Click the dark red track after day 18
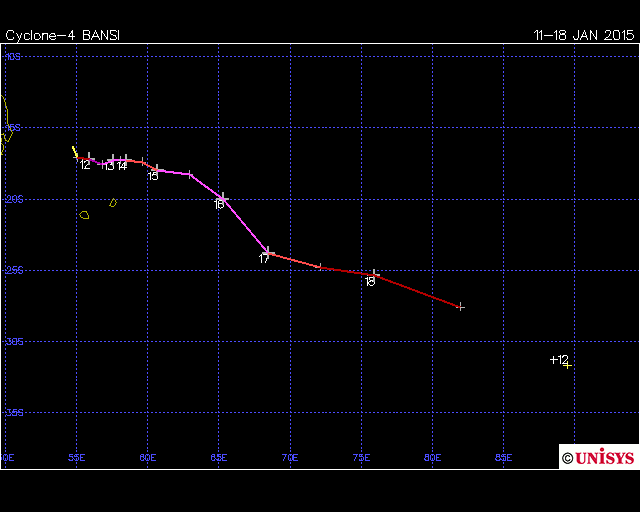 tap(418, 290)
